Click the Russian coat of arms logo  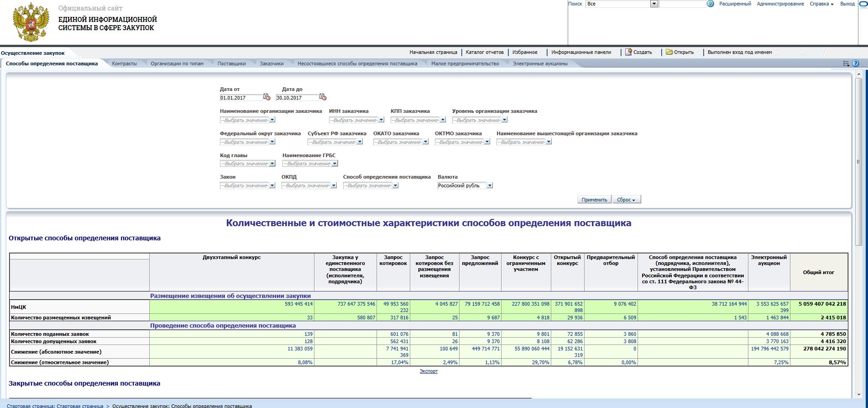pyautogui.click(x=31, y=22)
